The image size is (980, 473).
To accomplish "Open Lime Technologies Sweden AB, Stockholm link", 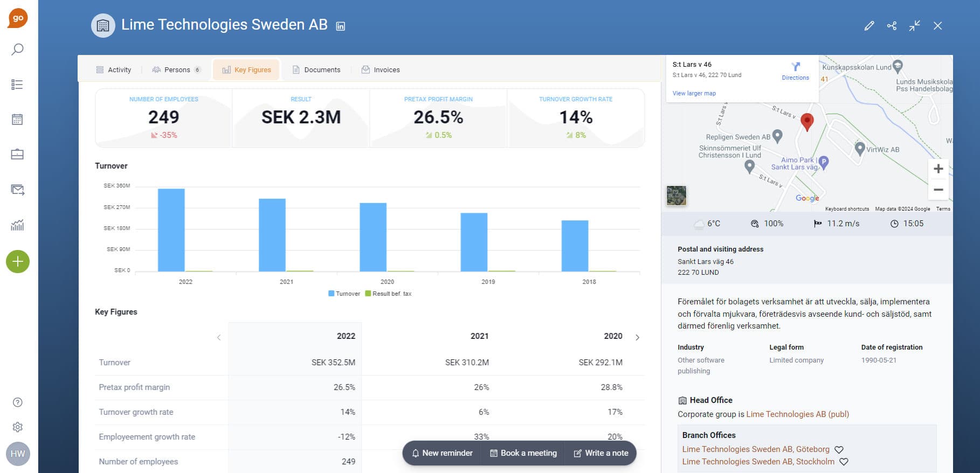I will coord(758,462).
